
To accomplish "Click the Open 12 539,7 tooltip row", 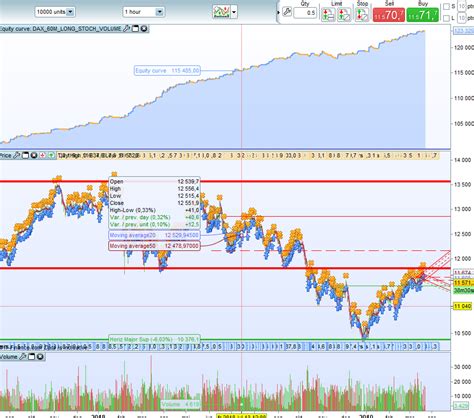I will pos(154,181).
